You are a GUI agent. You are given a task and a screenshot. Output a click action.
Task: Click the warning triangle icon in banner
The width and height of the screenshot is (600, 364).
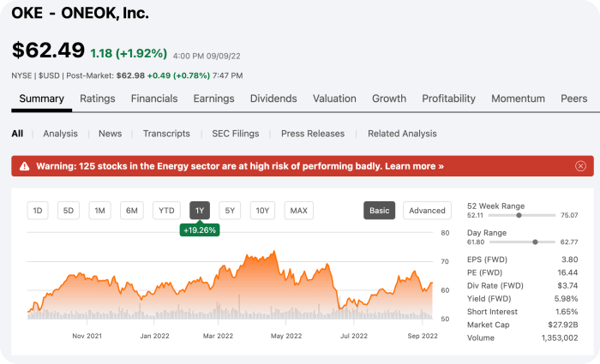tap(25, 166)
